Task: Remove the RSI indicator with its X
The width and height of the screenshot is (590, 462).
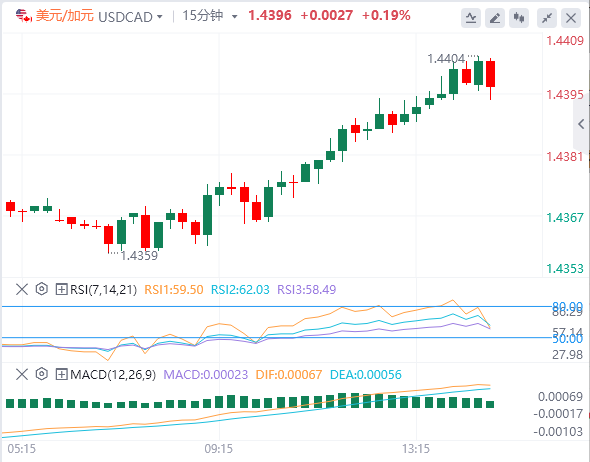Action: (x=22, y=289)
